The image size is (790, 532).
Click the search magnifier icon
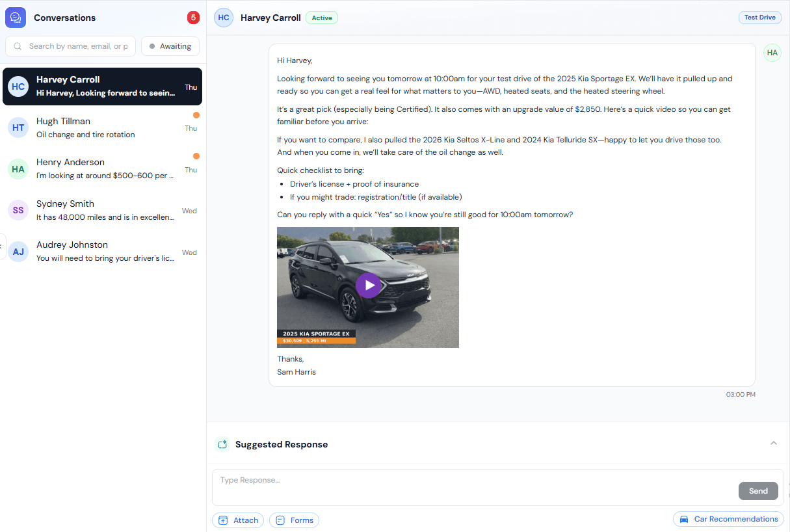pos(18,46)
